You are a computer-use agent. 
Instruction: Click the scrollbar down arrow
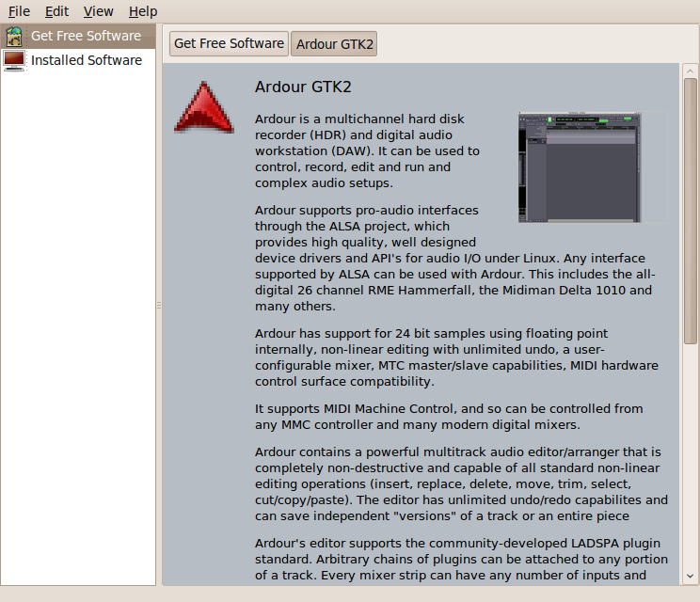pos(691,576)
